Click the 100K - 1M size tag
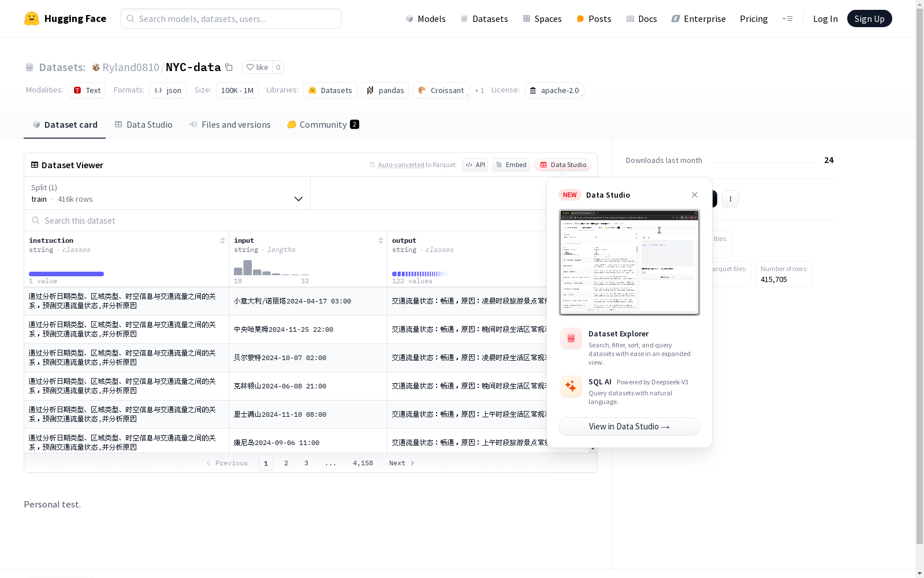The height and width of the screenshot is (578, 924). [x=237, y=90]
